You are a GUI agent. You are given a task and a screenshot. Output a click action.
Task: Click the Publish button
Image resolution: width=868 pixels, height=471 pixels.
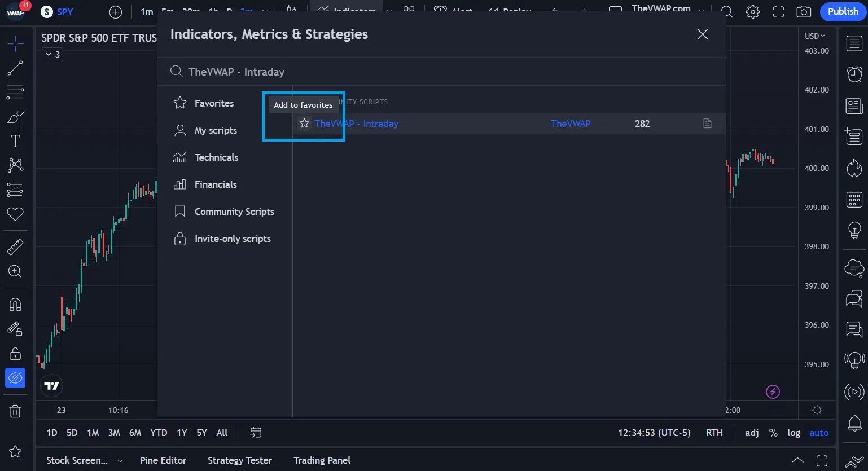point(843,11)
